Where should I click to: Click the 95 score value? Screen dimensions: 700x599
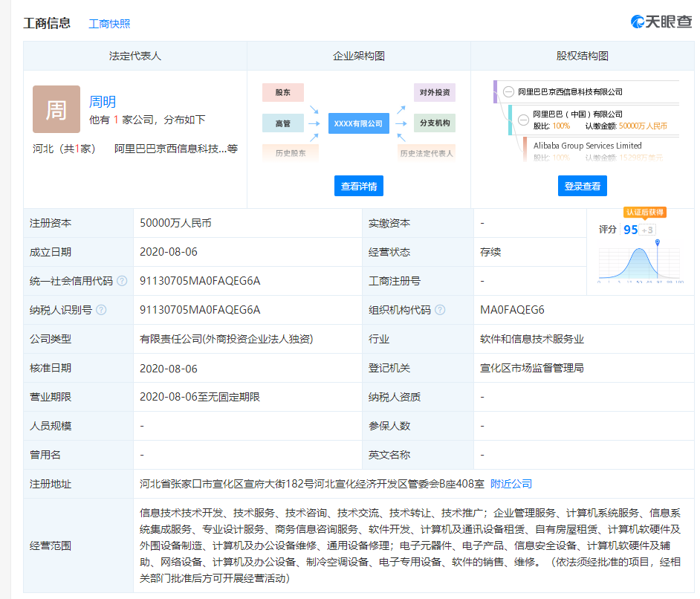630,230
